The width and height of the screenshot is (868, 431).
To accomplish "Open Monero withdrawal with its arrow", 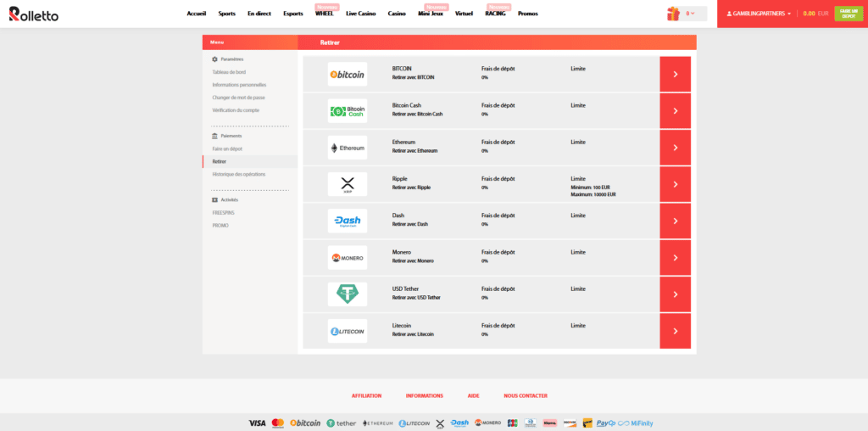I will (676, 258).
